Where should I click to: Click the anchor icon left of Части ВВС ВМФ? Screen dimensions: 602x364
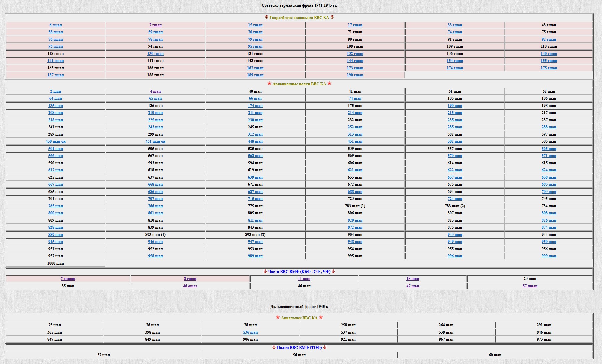point(265,271)
